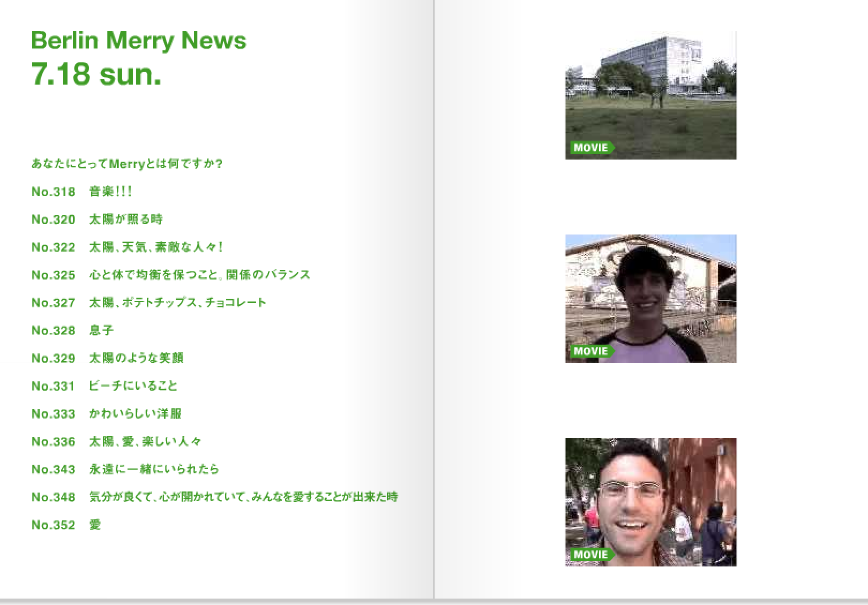This screenshot has height=605, width=868.
Task: Select entry No.322 太陽、天気、素敵な人々!
Action: 128,247
